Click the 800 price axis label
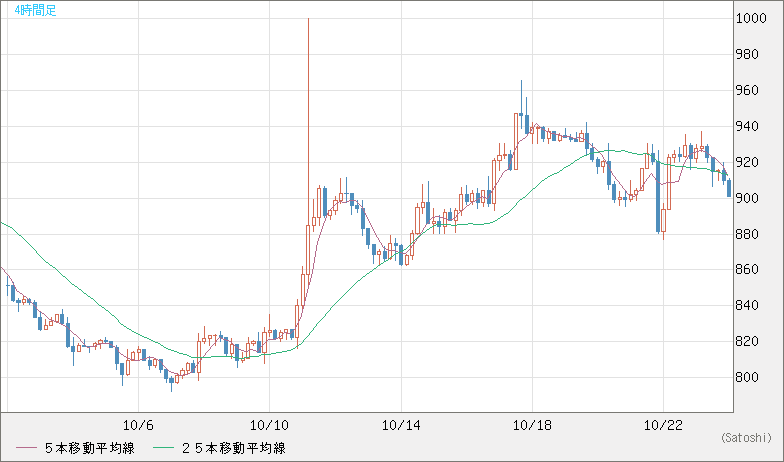Screen dimensions: 784x462 coord(749,378)
